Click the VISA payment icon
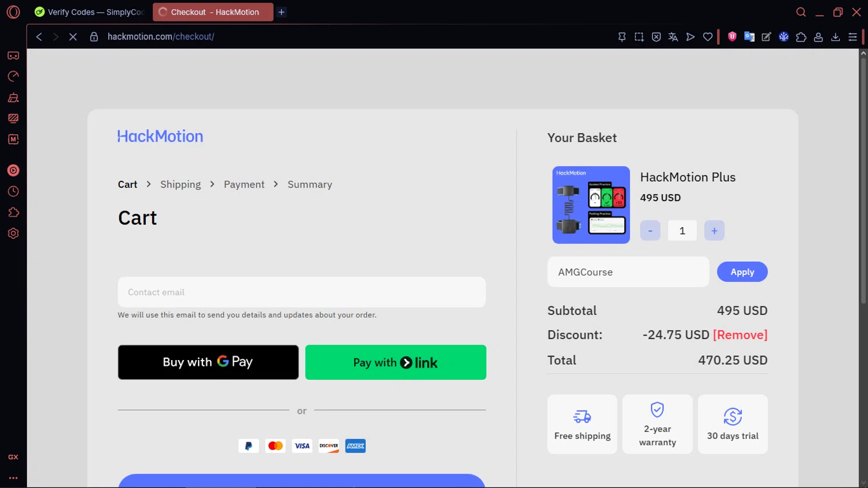 point(302,446)
